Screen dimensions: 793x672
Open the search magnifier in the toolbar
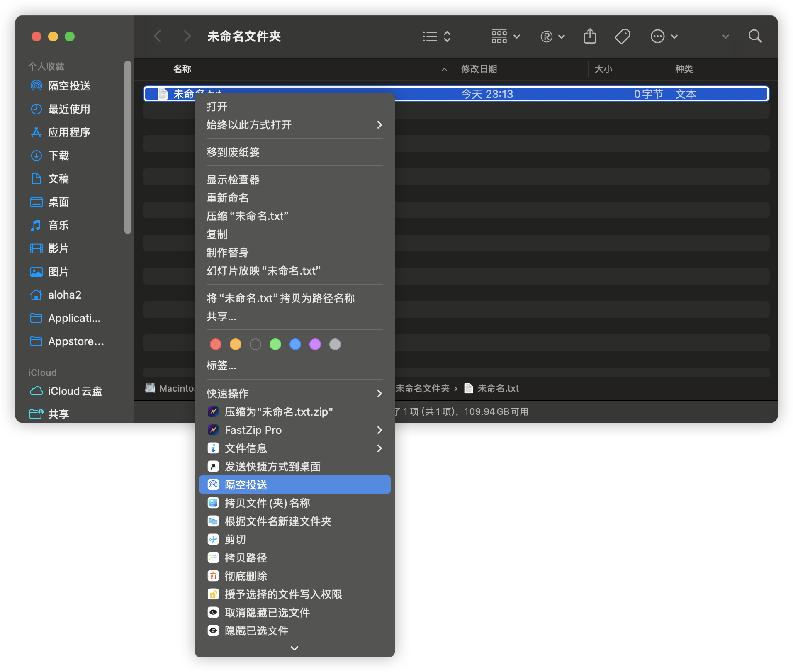[755, 37]
